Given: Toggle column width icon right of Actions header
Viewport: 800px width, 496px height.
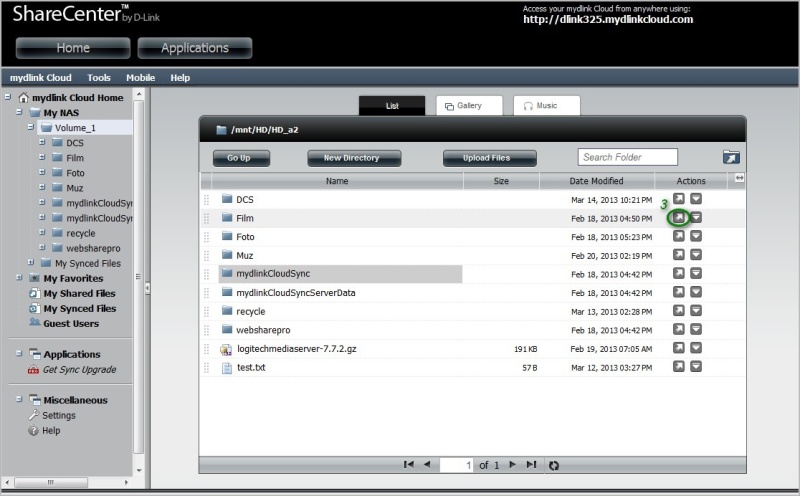Looking at the screenshot, I should pyautogui.click(x=739, y=178).
